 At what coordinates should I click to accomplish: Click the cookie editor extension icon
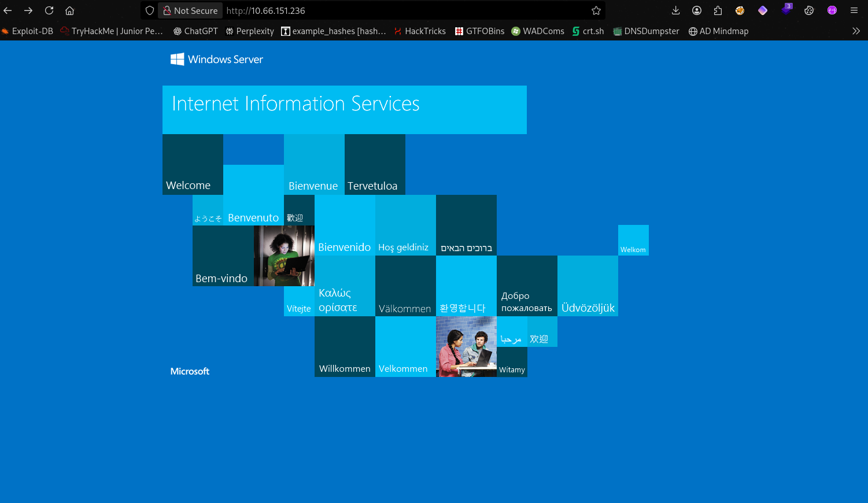point(809,10)
